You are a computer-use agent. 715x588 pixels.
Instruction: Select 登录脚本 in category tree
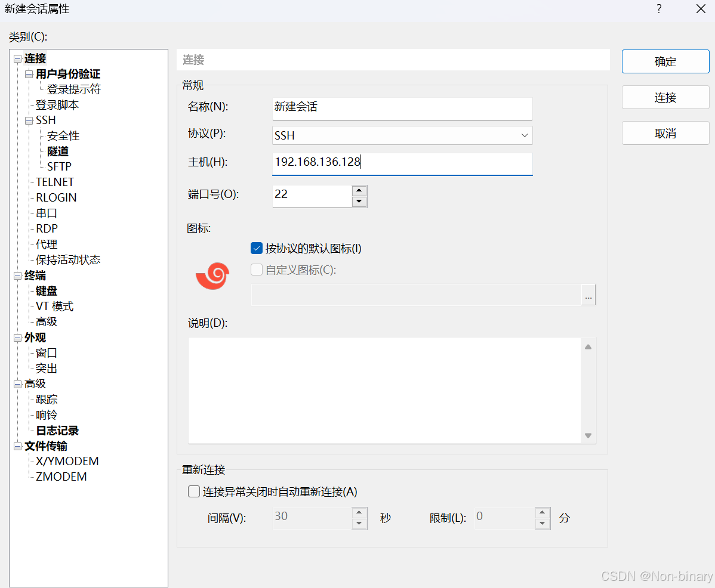(x=57, y=105)
